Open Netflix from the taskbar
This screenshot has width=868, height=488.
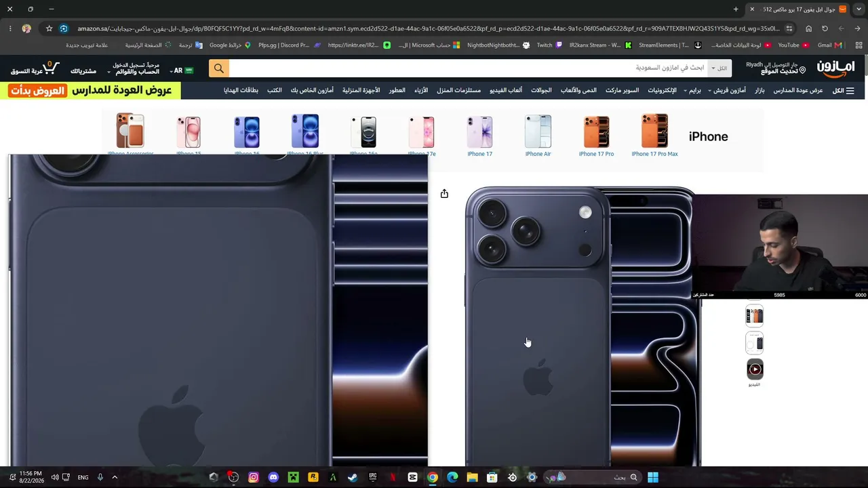393,477
